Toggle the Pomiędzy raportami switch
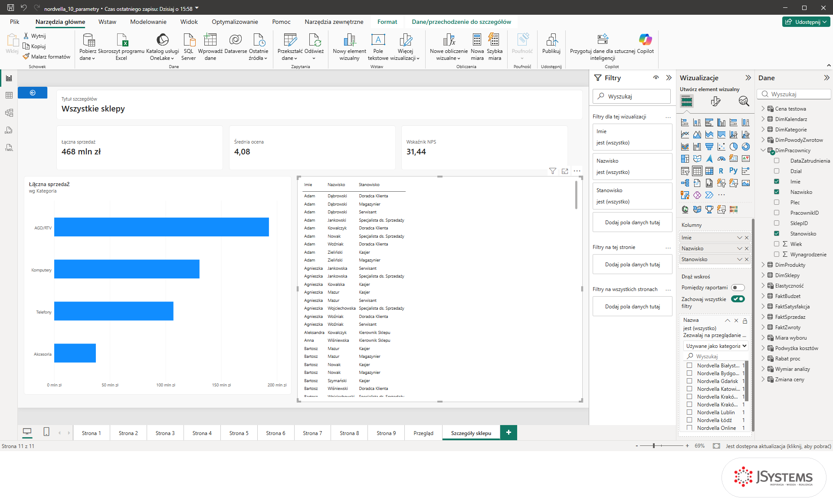 pos(738,288)
